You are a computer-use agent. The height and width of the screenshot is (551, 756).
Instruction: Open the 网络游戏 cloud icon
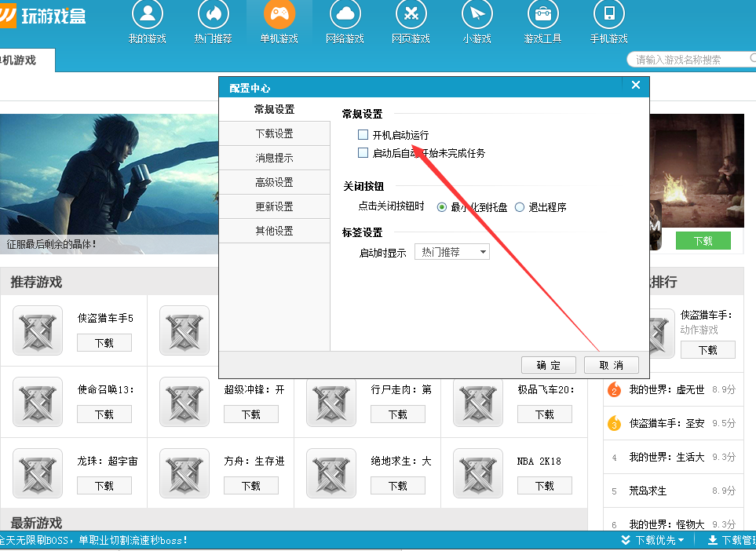click(345, 14)
